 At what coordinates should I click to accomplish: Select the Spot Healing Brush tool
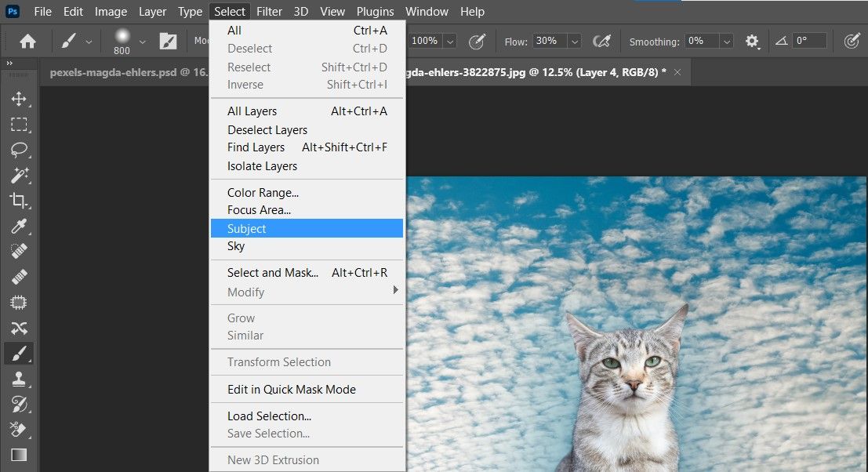[19, 251]
